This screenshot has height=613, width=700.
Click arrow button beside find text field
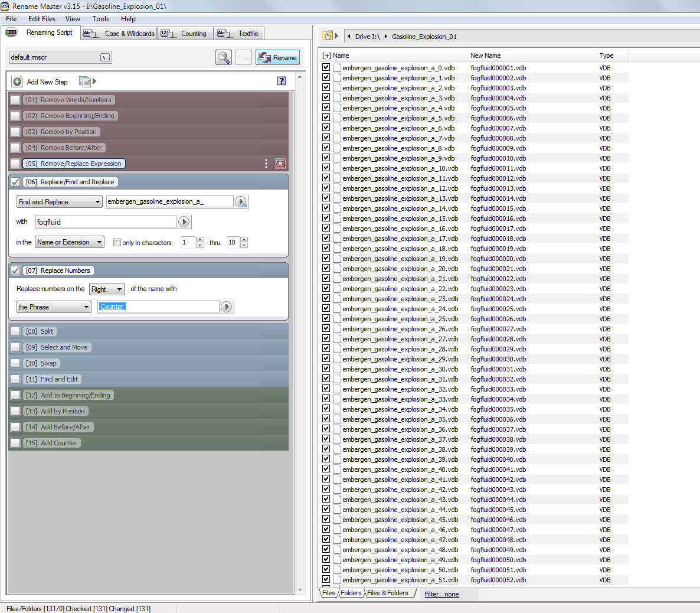(x=241, y=201)
